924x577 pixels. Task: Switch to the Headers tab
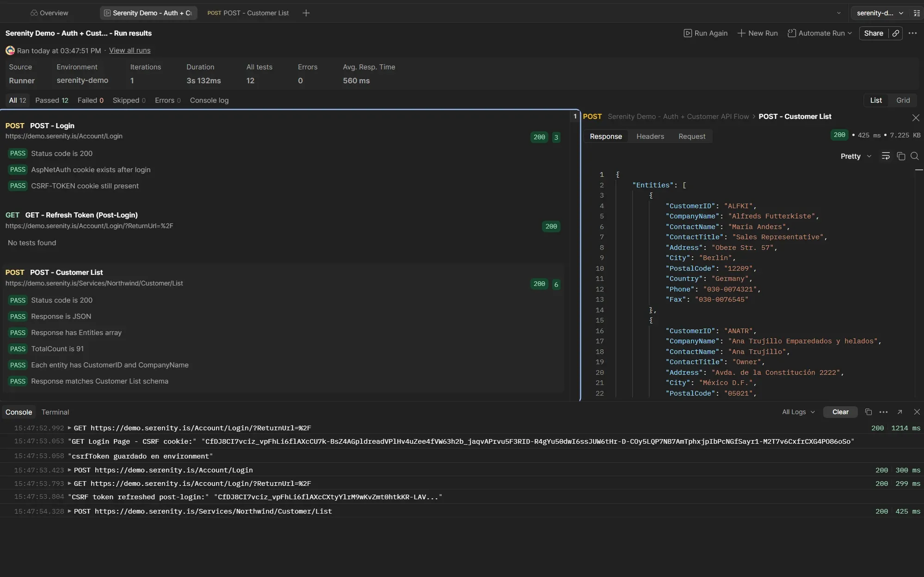(x=650, y=136)
